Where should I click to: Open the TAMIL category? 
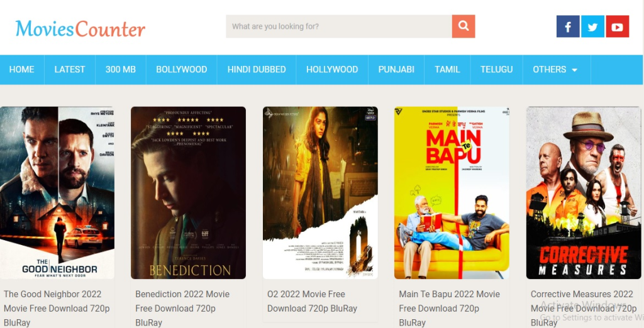click(447, 69)
